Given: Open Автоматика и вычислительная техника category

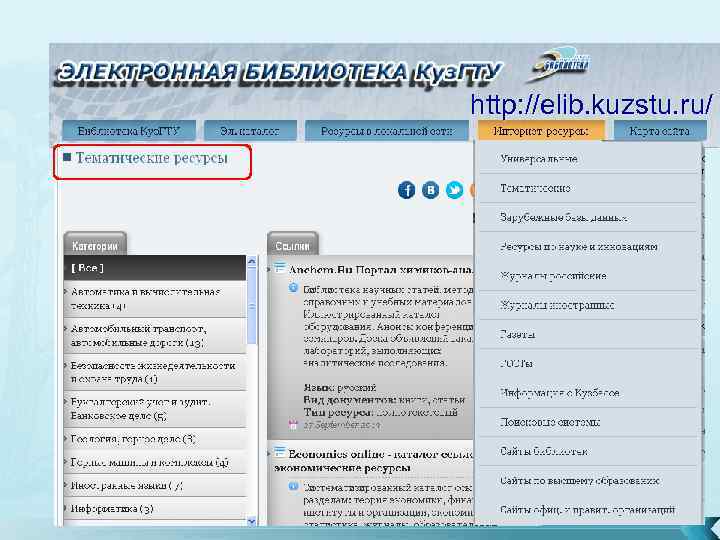Looking at the screenshot, I should click(155, 299).
